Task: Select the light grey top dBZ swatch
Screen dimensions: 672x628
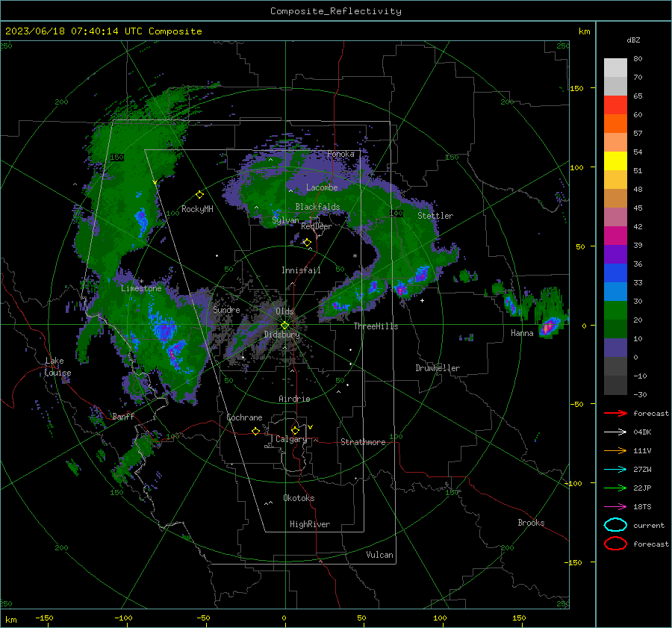Action: [x=615, y=68]
